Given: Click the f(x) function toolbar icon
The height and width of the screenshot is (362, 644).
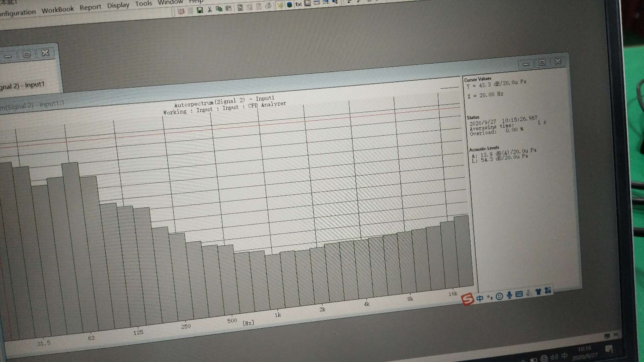Looking at the screenshot, I should coord(298,4).
